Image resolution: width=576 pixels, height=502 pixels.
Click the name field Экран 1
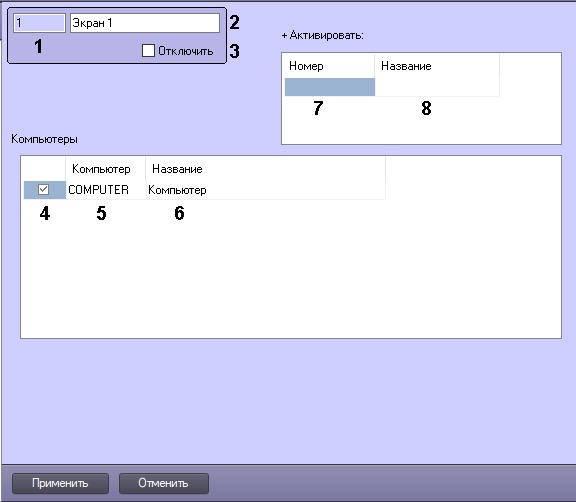[x=145, y=23]
